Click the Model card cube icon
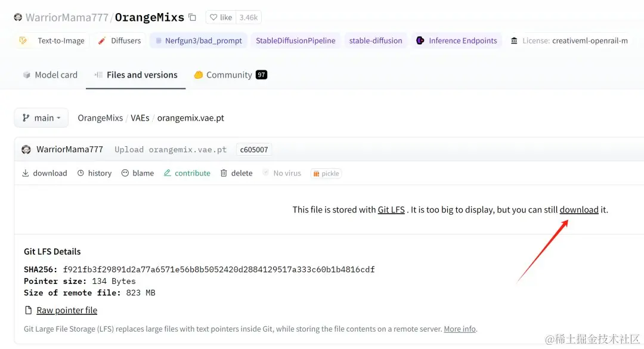The image size is (644, 349). 27,75
